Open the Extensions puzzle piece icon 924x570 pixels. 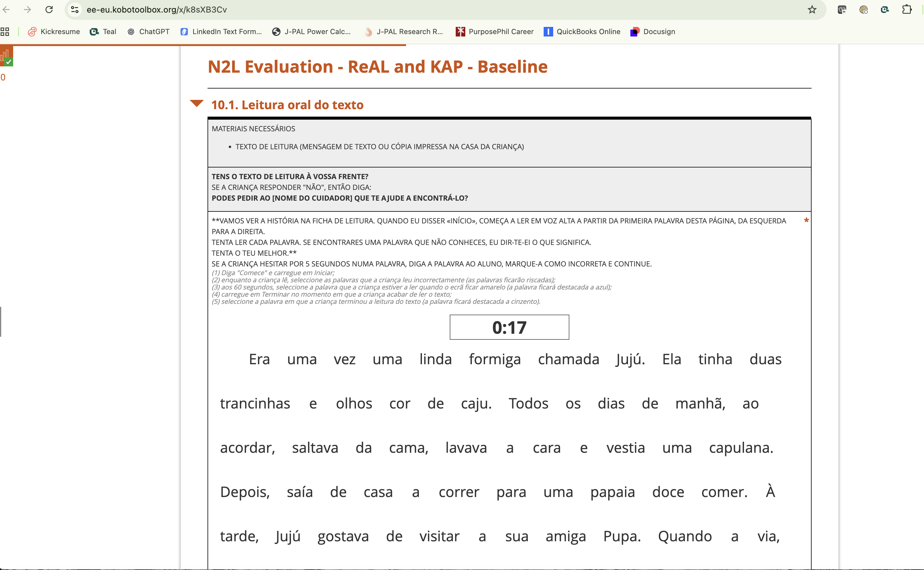[x=907, y=10]
